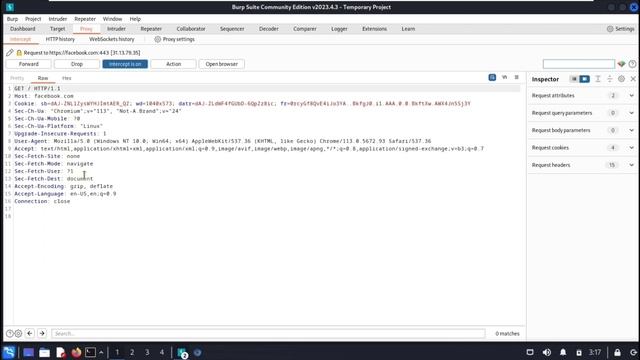Click the padlock icon beside request URL
The width and height of the screenshot is (640, 360).
[19, 53]
